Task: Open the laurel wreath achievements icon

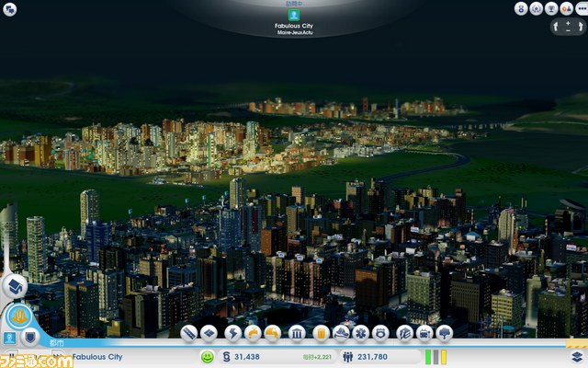Action: (536, 8)
